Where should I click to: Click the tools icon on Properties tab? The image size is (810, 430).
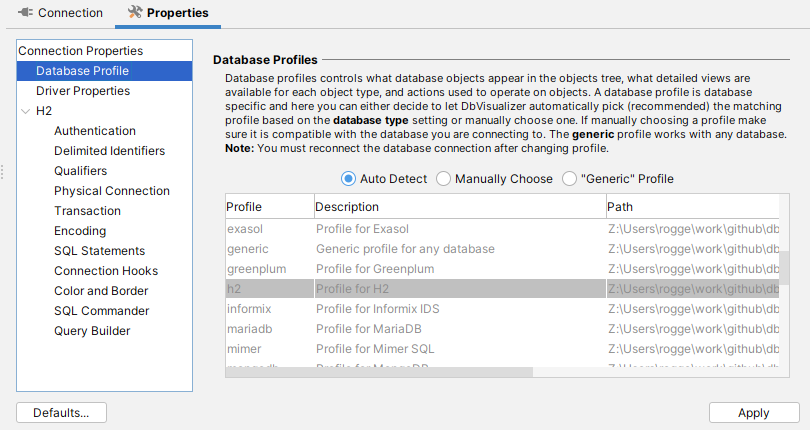point(136,13)
